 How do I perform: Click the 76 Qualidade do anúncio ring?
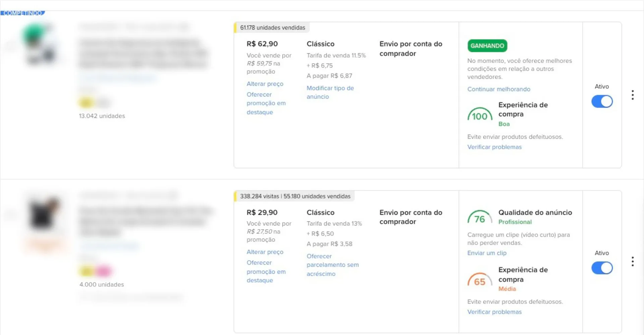pyautogui.click(x=480, y=217)
